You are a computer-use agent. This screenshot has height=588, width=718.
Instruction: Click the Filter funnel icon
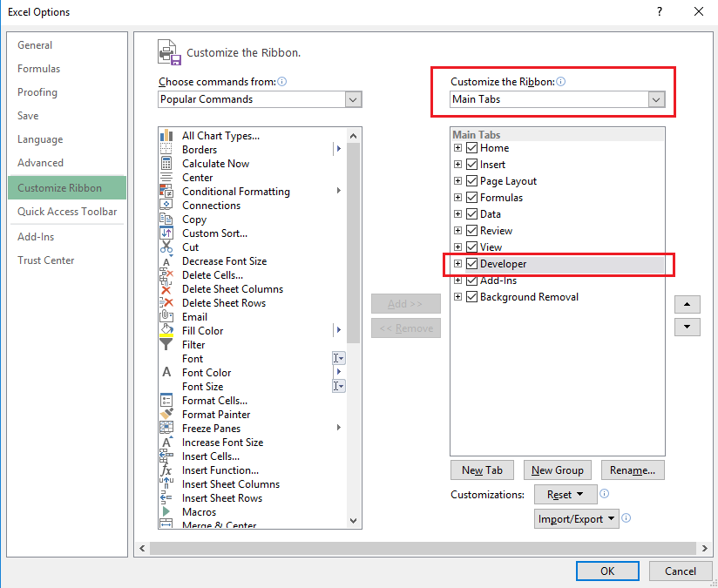pos(166,345)
